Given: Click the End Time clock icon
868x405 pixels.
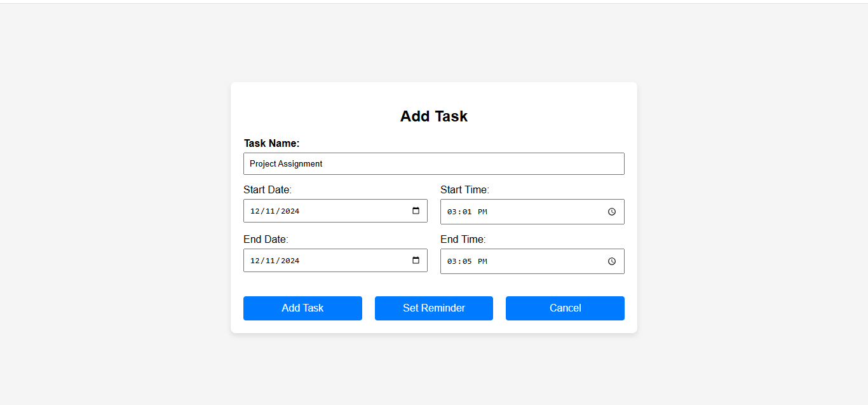Looking at the screenshot, I should 612,261.
